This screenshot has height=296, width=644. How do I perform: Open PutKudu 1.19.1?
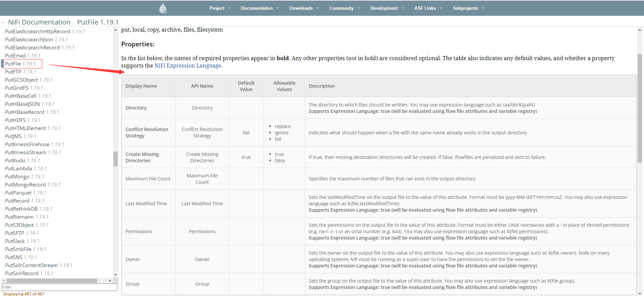click(22, 161)
